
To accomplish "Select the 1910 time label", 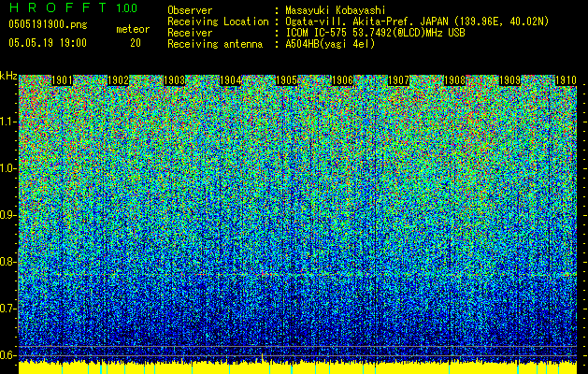I will 566,80.
